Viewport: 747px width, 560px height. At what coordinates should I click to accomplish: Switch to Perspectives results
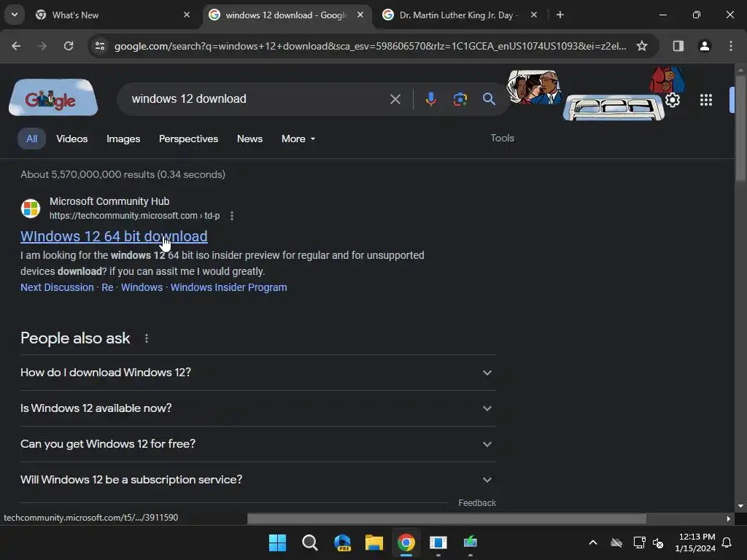(x=188, y=139)
